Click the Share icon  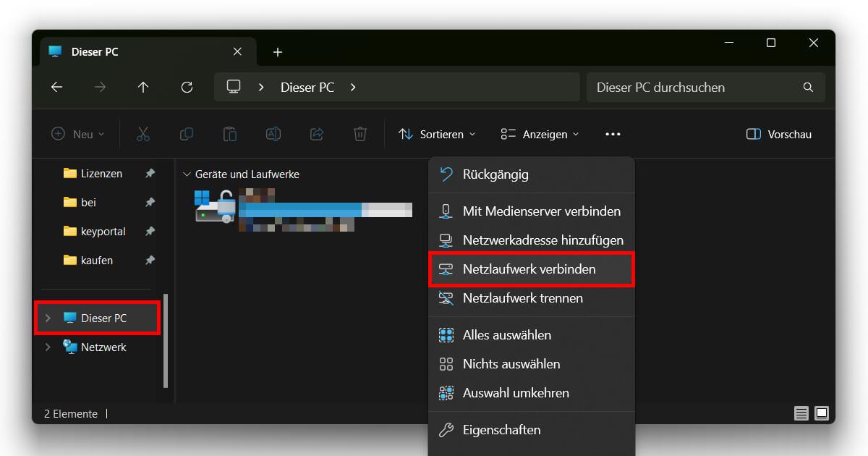[316, 133]
